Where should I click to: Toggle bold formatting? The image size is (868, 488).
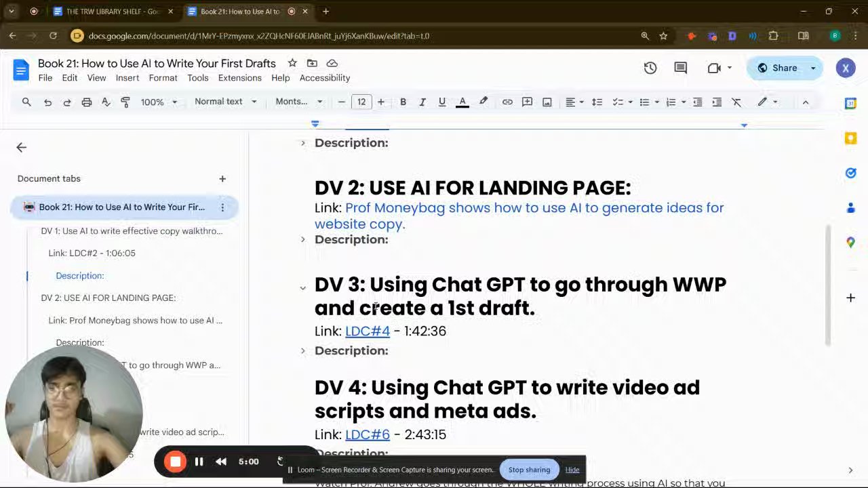pyautogui.click(x=403, y=102)
